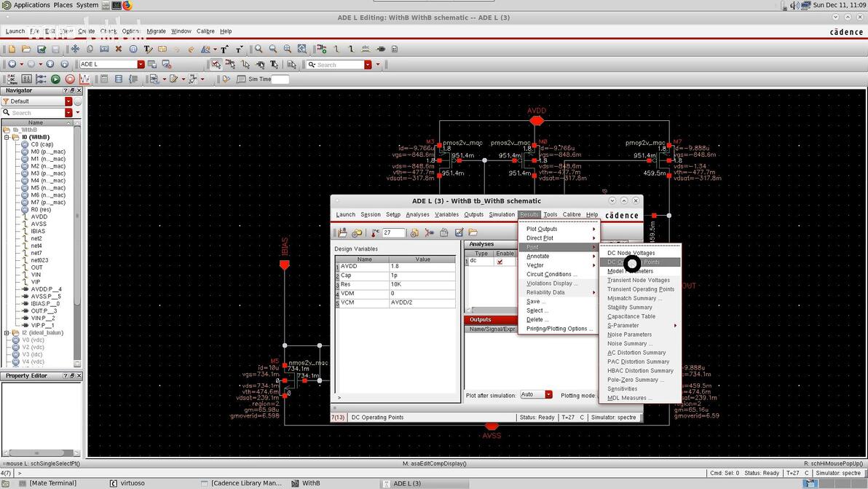Select Transient Operating Points menu entry
This screenshot has width=868, height=489.
[x=640, y=289]
